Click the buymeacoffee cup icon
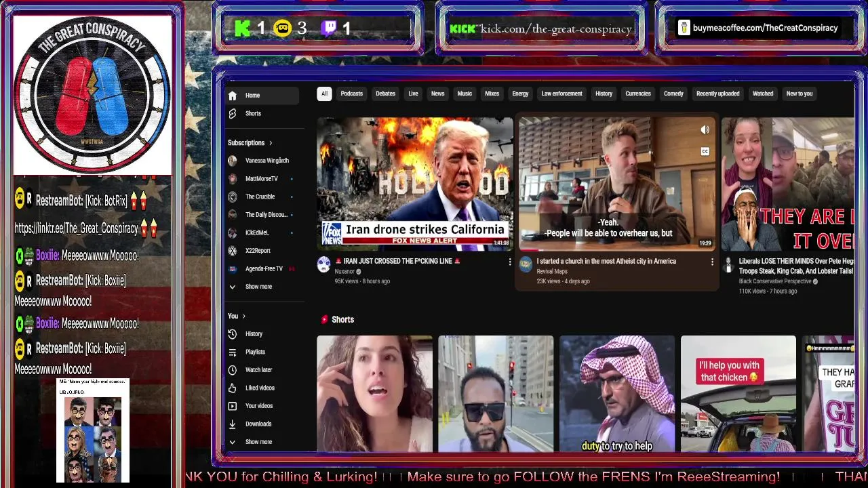This screenshot has height=488, width=868. click(x=684, y=28)
